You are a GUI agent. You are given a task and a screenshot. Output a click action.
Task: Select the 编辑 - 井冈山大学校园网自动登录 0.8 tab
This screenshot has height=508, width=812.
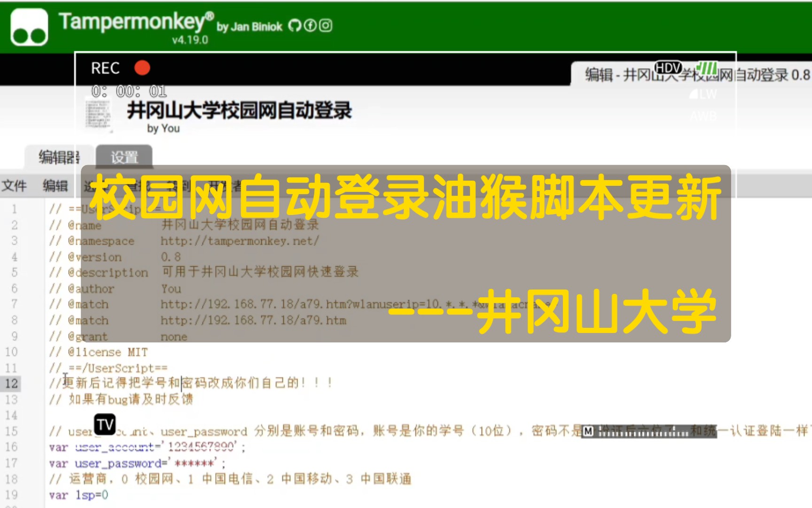click(692, 74)
